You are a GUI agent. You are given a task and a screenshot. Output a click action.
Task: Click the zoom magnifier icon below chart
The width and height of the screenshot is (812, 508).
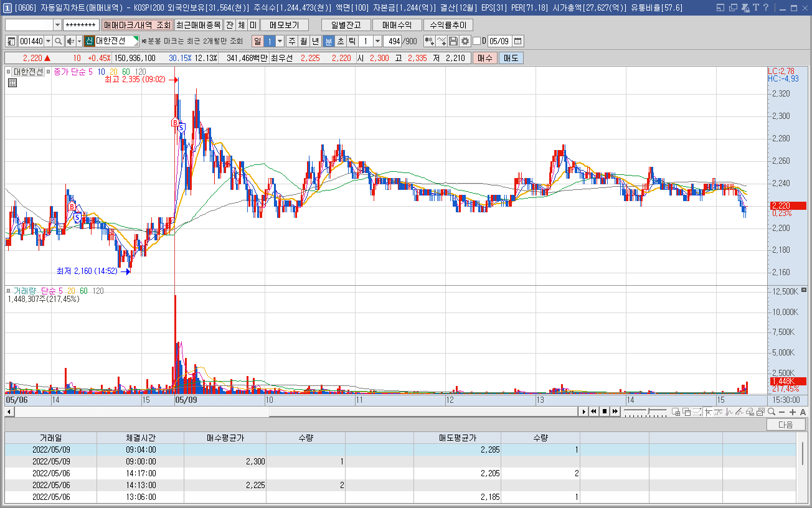click(x=772, y=412)
